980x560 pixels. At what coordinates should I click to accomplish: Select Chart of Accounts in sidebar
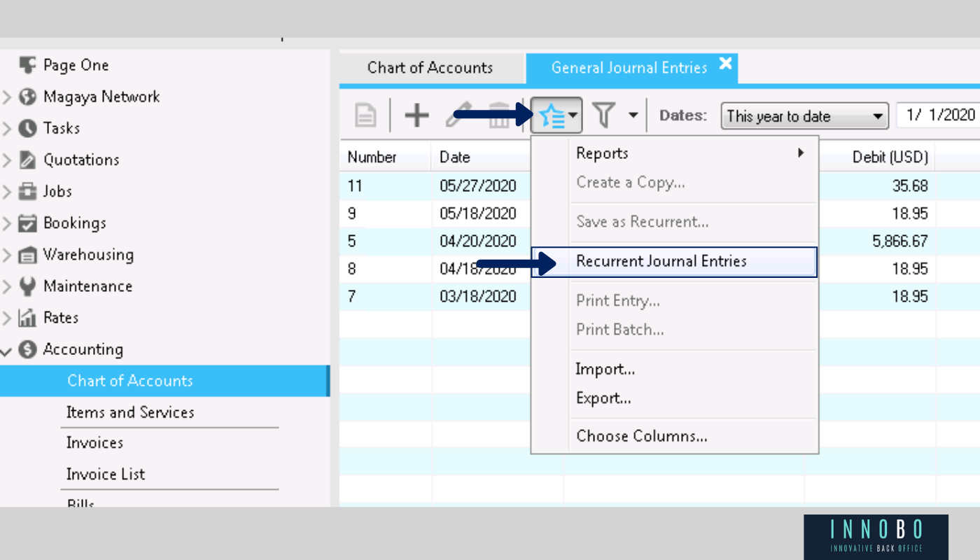164,381
